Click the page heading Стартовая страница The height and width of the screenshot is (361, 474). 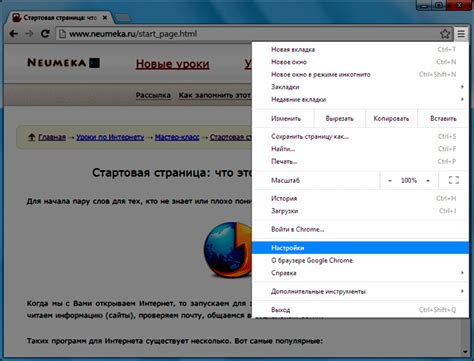[x=171, y=173]
